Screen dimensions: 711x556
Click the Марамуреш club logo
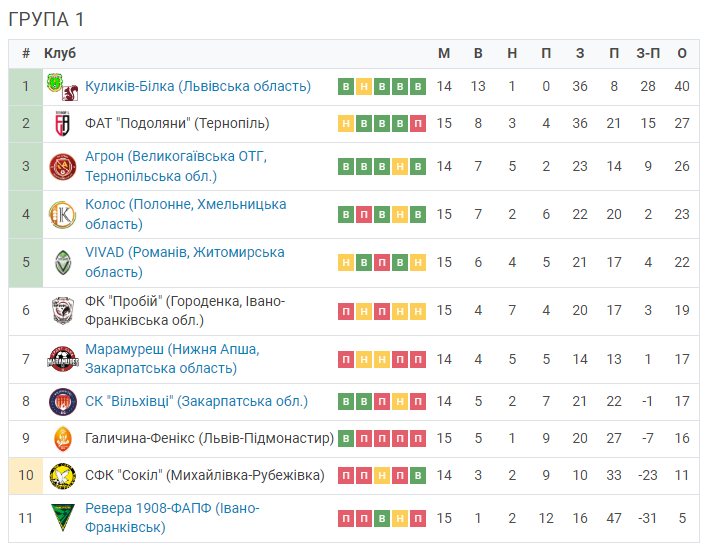pos(63,359)
